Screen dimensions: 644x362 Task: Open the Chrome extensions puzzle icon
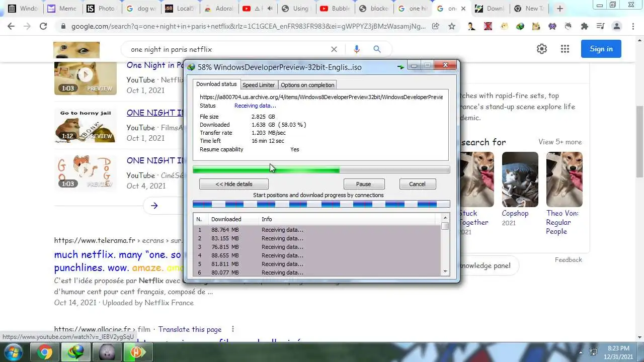click(584, 26)
